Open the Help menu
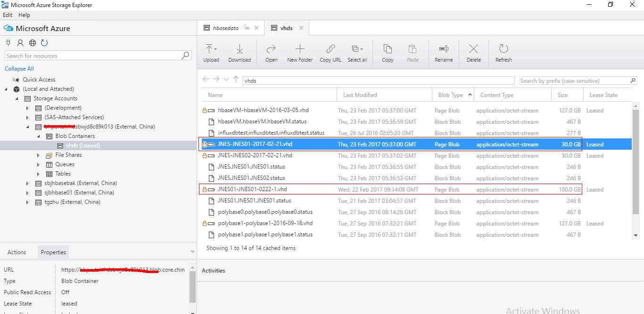644x314 pixels. tap(24, 15)
